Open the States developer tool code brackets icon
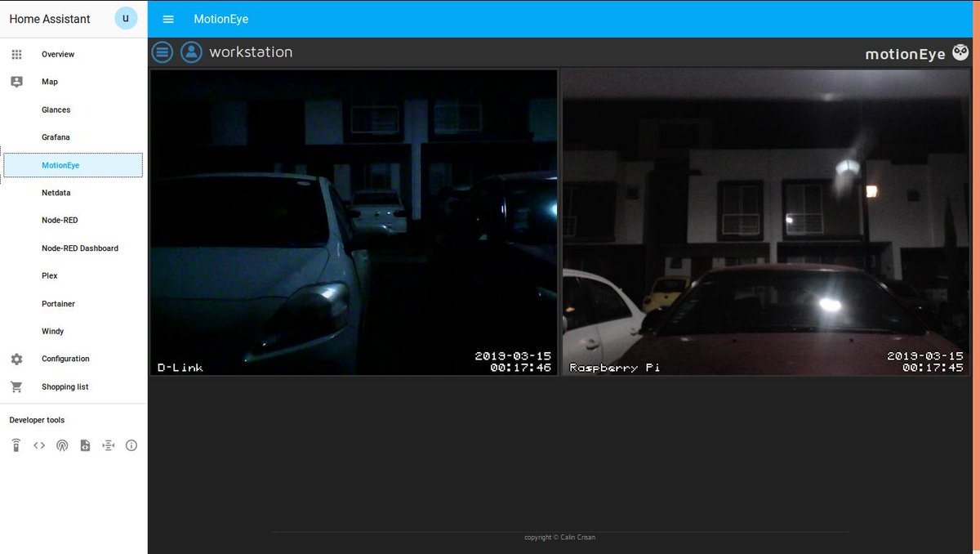The image size is (980, 554). [39, 445]
